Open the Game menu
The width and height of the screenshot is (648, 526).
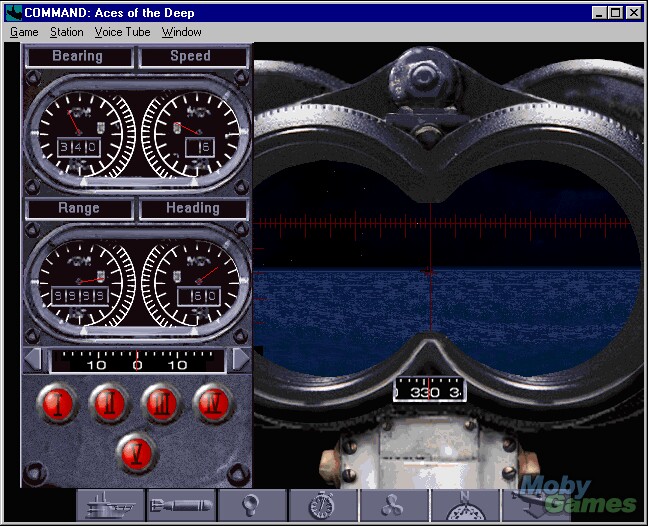coord(24,32)
